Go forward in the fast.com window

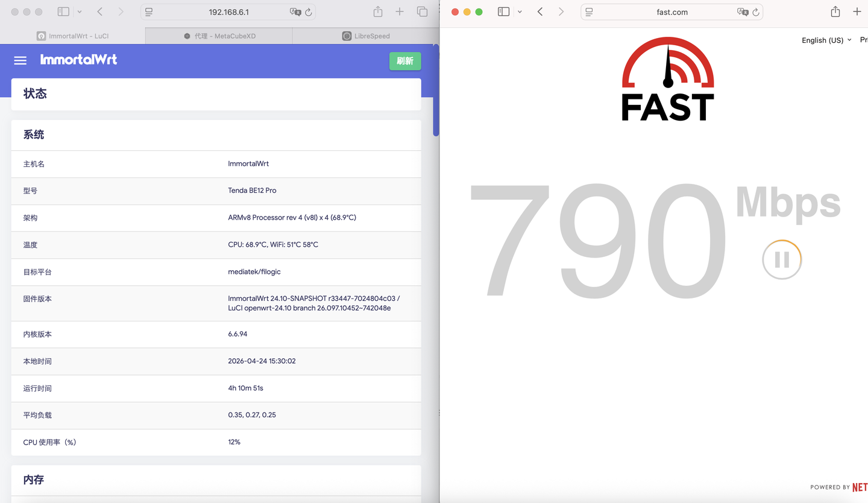pos(561,11)
